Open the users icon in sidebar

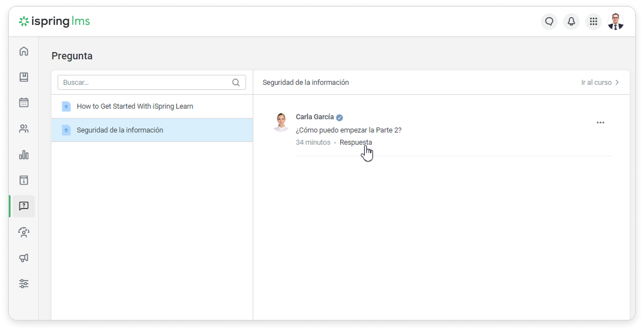(24, 129)
